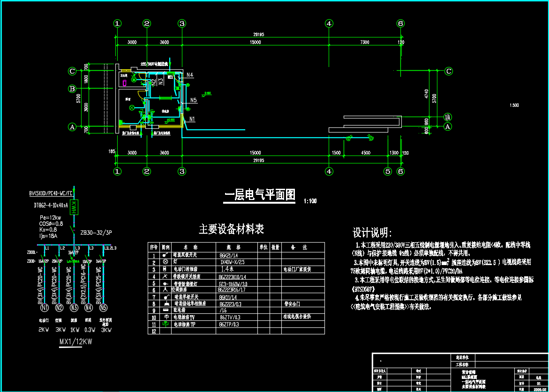The width and height of the screenshot is (549, 392).
Task: Click the green KWH meter symbol
Action: 74,207
